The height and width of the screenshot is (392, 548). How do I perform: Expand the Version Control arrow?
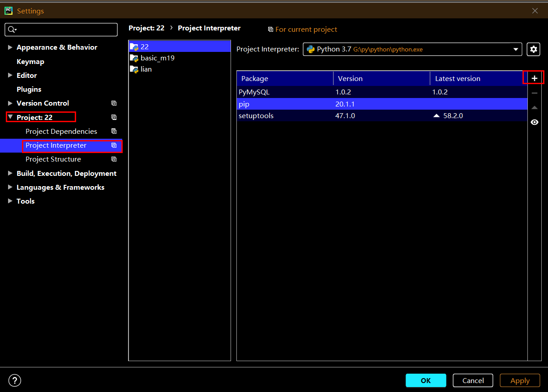coord(10,103)
